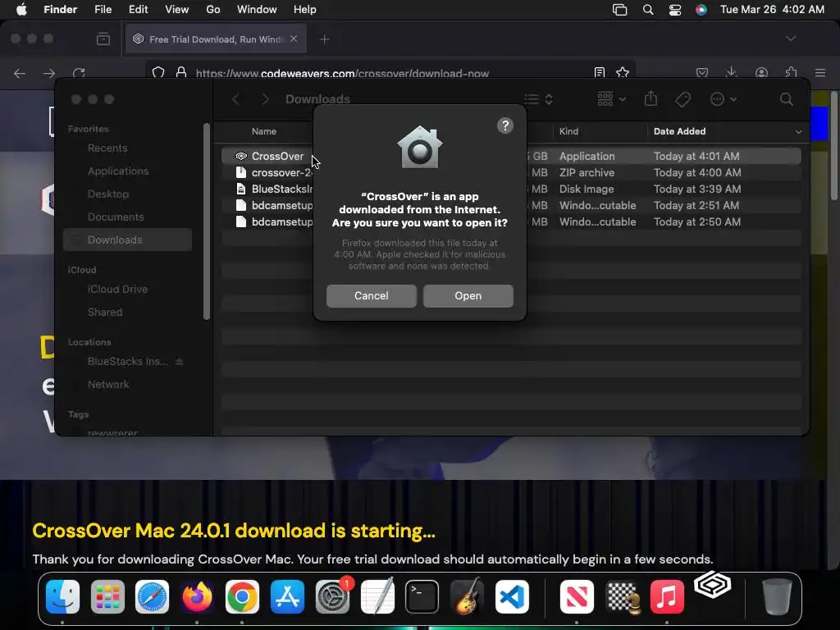Open a new Firefox tab
Screen dimensions: 840x630
(x=324, y=39)
